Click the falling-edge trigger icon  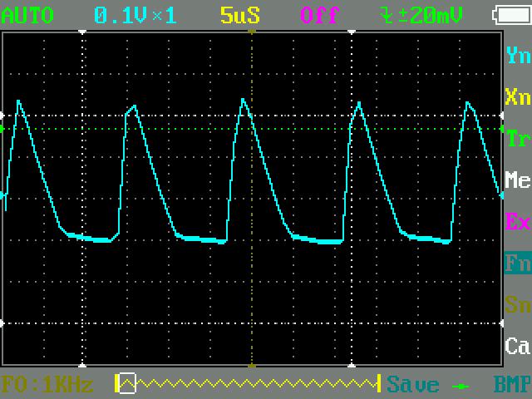[x=386, y=15]
